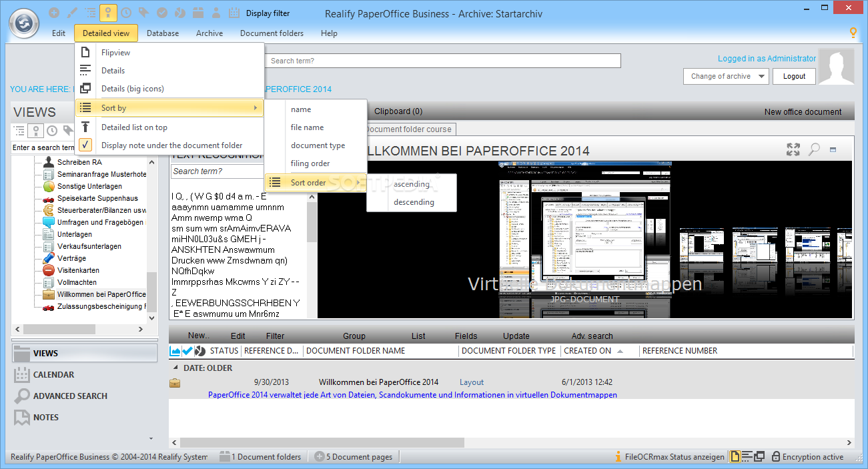Viewport: 868px width, 469px height.
Task: Click the tag icon in the top filter bar
Action: 144,13
